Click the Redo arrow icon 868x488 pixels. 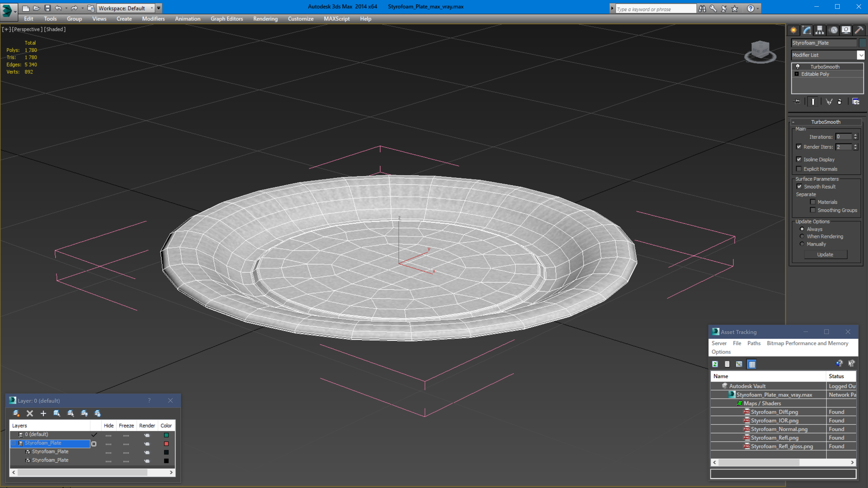point(74,8)
